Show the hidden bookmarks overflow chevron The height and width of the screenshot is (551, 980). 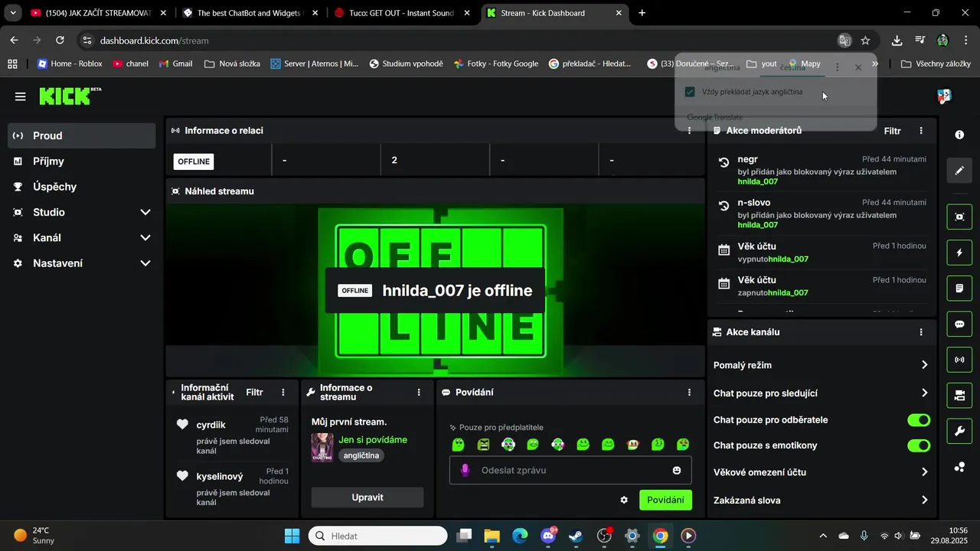[x=875, y=64]
